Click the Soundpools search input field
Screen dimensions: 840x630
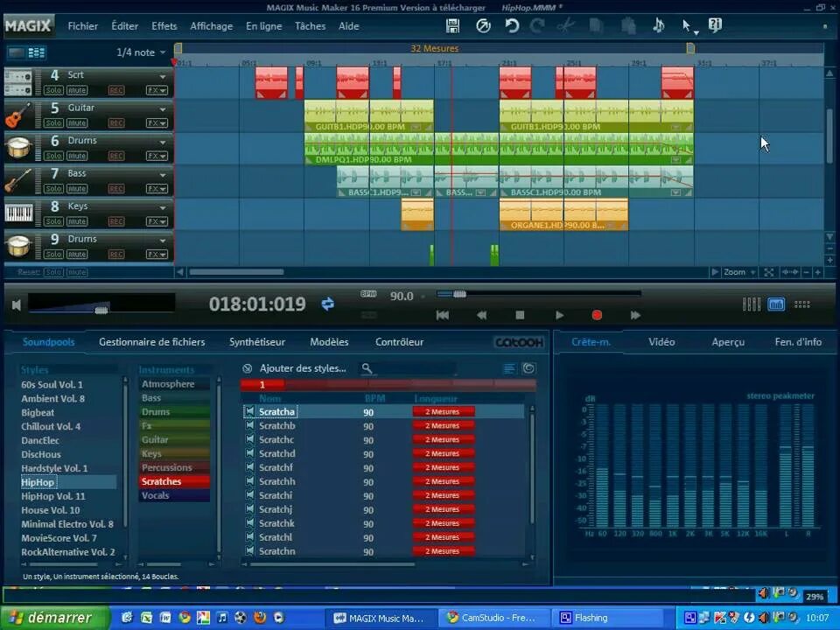pos(415,368)
